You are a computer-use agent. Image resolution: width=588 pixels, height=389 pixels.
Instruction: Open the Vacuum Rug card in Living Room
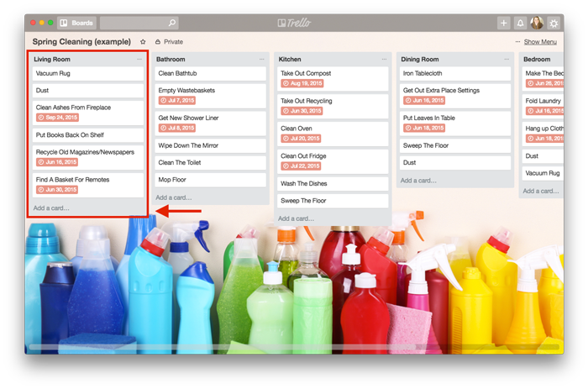88,74
